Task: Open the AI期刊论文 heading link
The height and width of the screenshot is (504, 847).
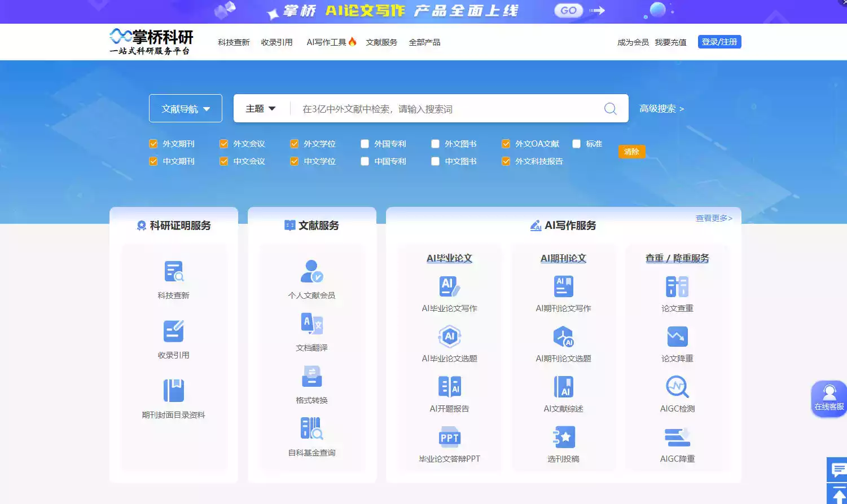Action: pyautogui.click(x=564, y=258)
